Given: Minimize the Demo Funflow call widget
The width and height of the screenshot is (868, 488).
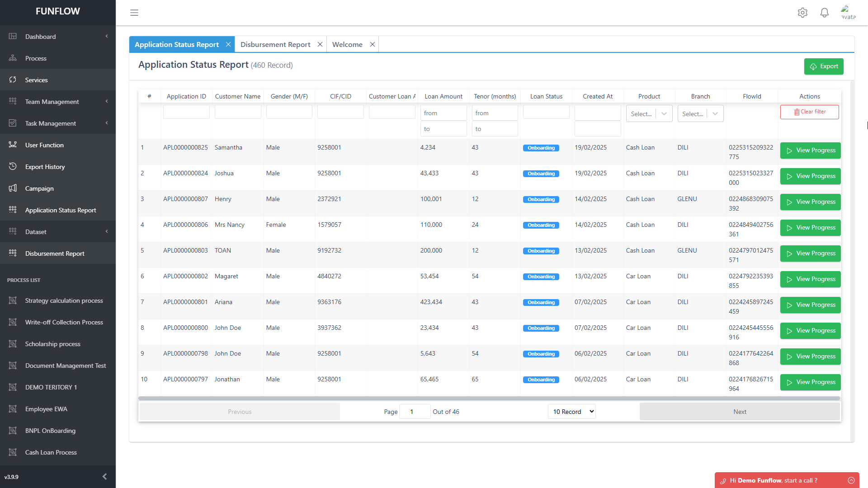Looking at the screenshot, I should pyautogui.click(x=851, y=480).
